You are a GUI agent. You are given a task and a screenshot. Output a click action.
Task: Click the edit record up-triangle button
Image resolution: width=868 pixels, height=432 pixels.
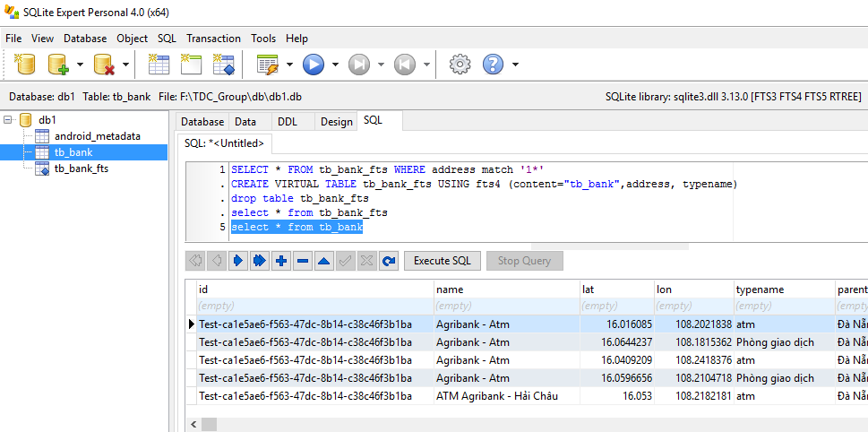click(324, 261)
